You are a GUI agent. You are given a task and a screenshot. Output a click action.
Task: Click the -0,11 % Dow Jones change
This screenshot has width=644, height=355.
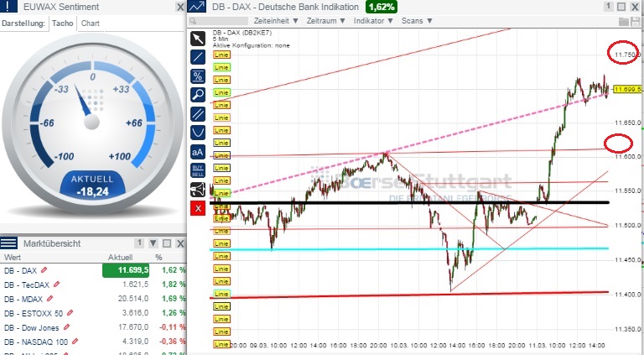point(172,327)
